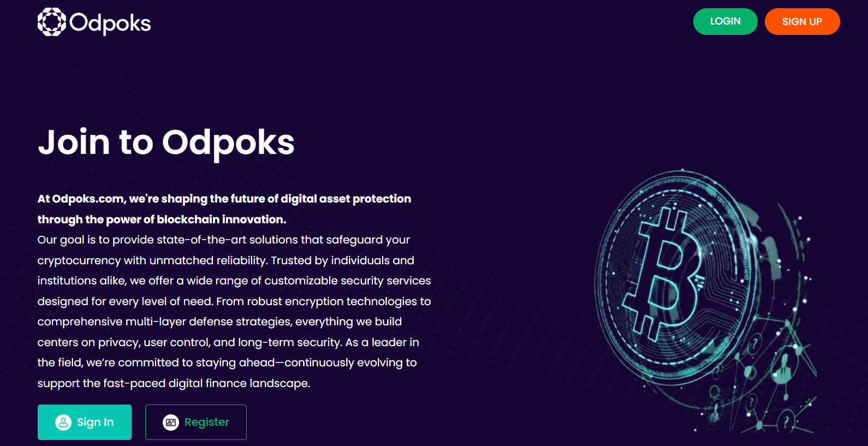The width and height of the screenshot is (868, 446).
Task: Click the "support the fast-paced digital finance" line
Action: point(174,383)
